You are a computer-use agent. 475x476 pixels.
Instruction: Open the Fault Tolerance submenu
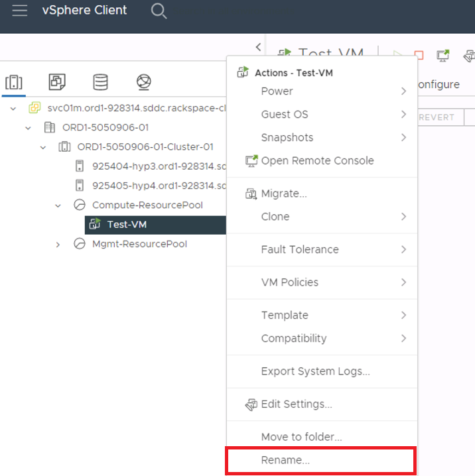322,249
